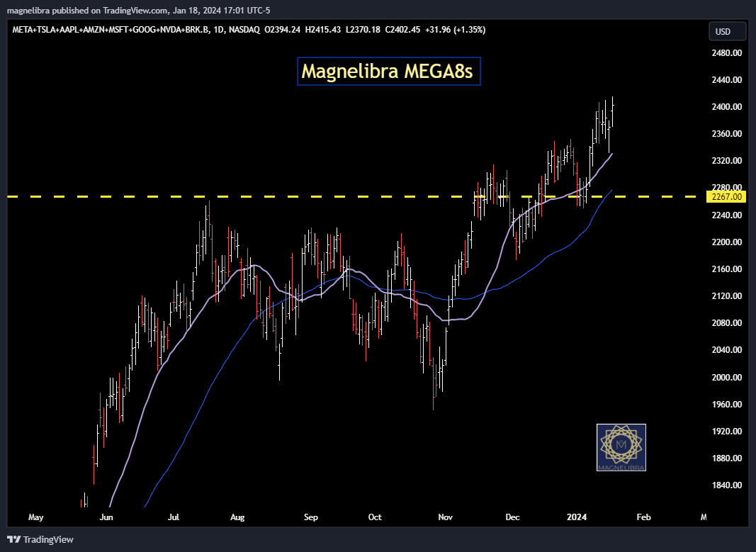Click the yellow 2267.00 price label
Image resolution: width=756 pixels, height=552 pixels.
point(726,197)
